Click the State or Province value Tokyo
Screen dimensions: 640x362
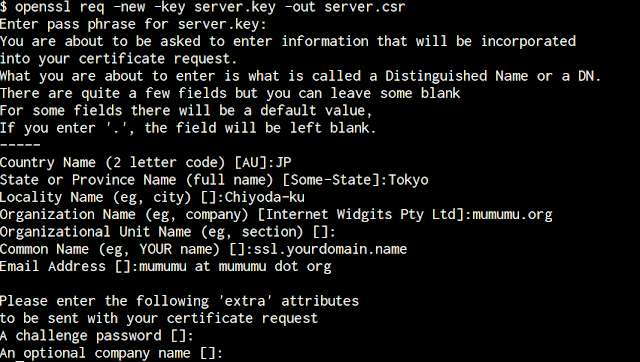pos(408,180)
